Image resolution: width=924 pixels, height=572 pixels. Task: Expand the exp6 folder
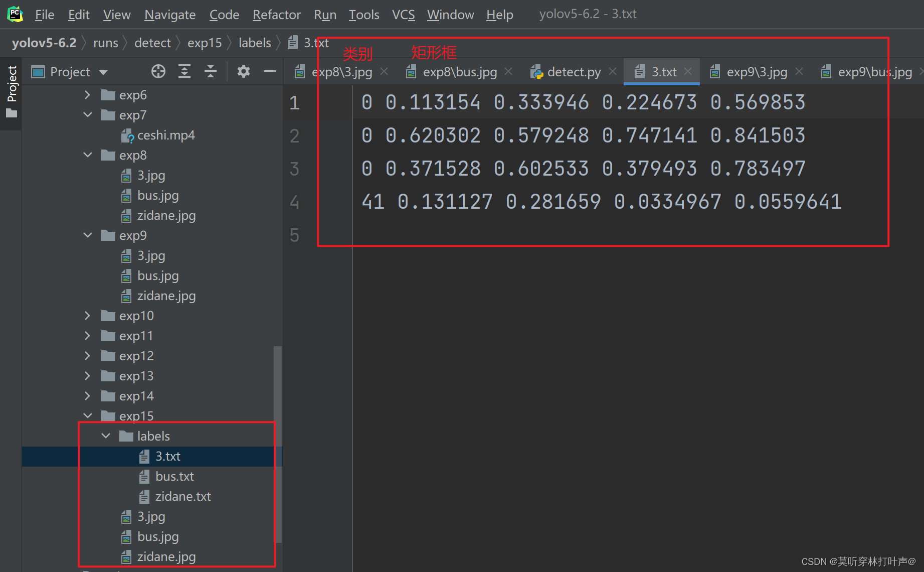[88, 95]
